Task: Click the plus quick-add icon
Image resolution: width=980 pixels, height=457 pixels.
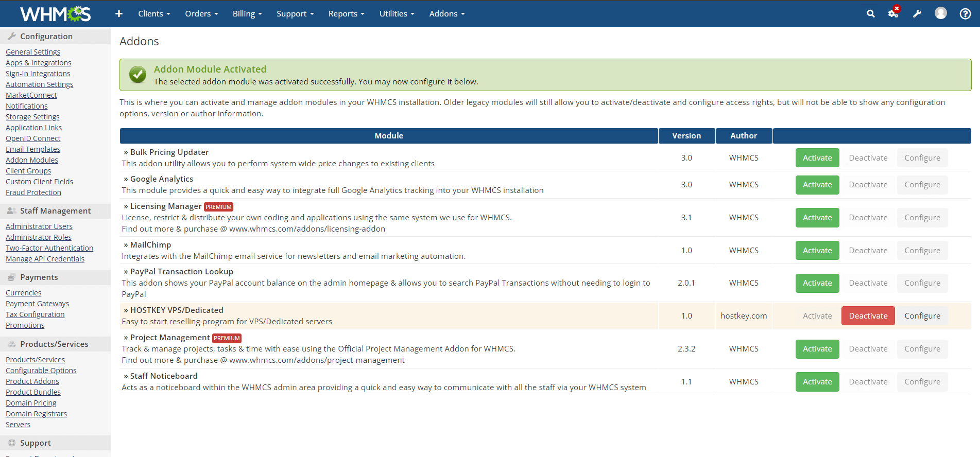Action: click(x=119, y=14)
